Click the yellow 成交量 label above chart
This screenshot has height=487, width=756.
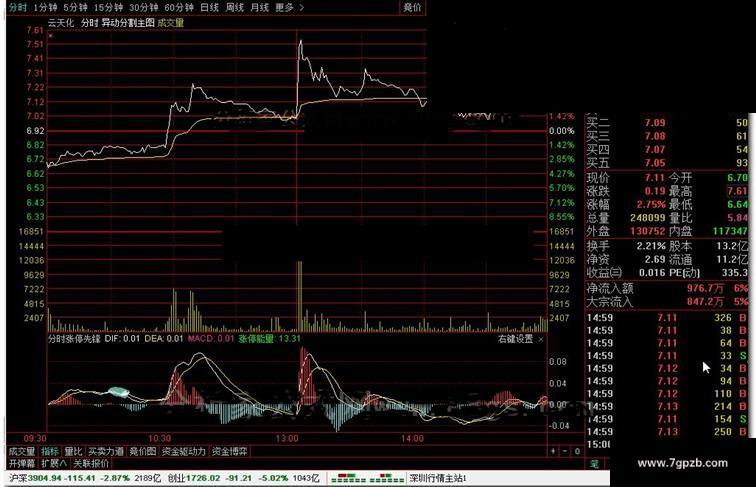click(x=171, y=23)
